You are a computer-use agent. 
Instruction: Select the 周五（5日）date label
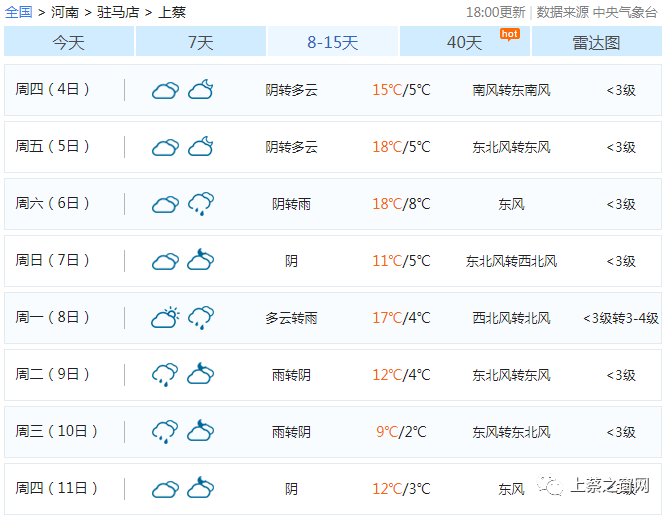click(x=52, y=146)
